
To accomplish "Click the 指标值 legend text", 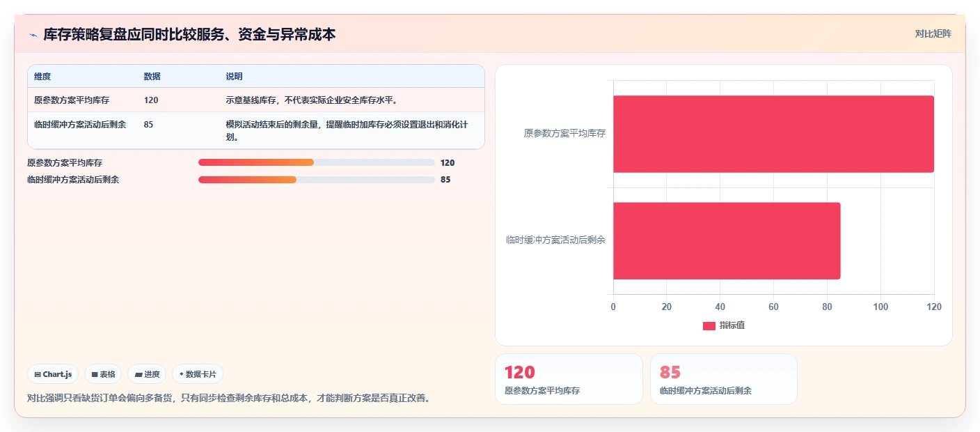I will click(x=732, y=325).
